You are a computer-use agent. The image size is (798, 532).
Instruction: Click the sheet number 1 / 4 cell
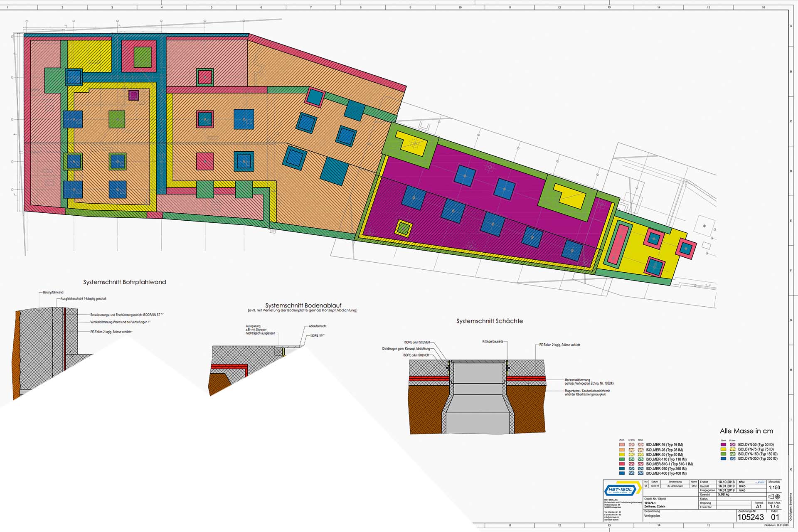tap(774, 507)
